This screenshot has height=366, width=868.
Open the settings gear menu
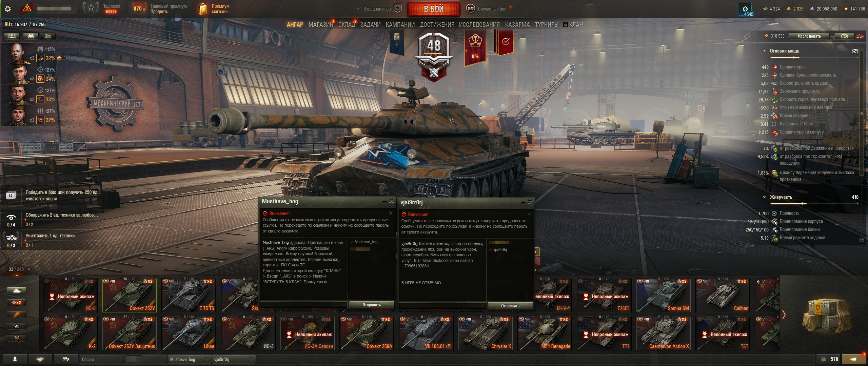[x=8, y=9]
